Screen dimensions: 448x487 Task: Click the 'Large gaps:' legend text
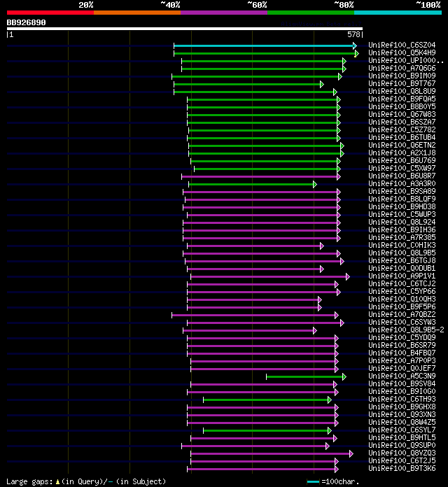coord(29,481)
